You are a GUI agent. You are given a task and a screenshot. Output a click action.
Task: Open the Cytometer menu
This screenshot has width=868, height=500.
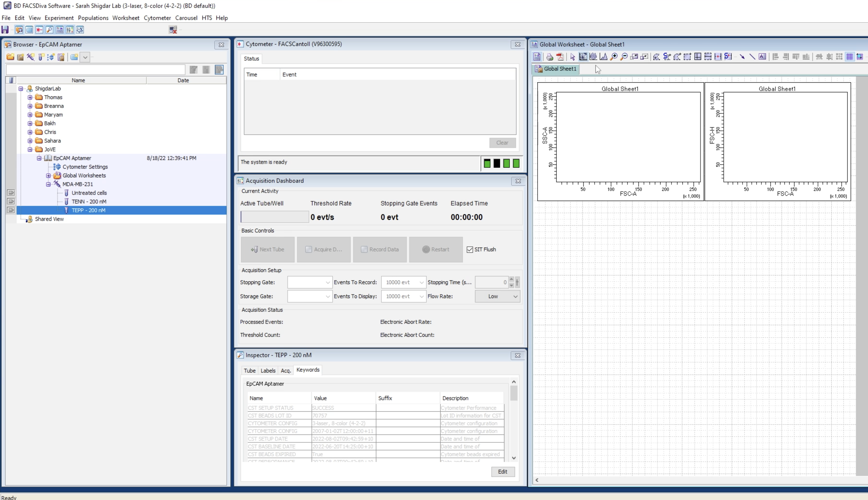click(x=157, y=18)
